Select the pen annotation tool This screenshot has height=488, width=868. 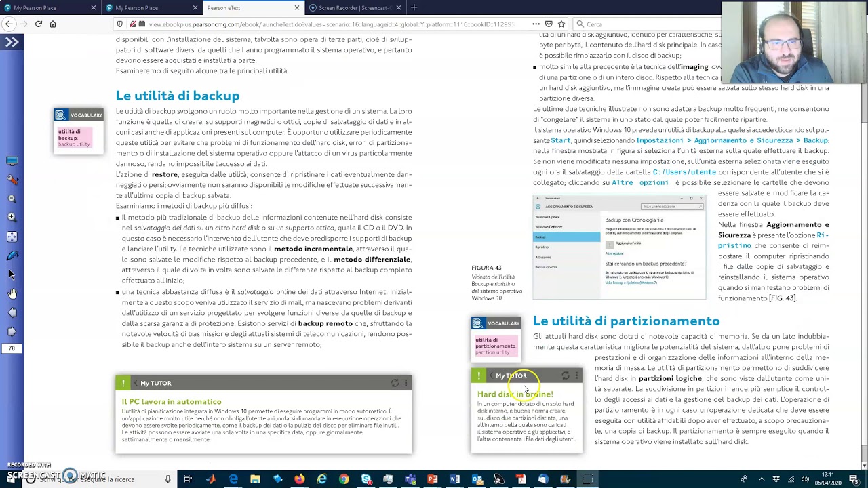click(12, 256)
